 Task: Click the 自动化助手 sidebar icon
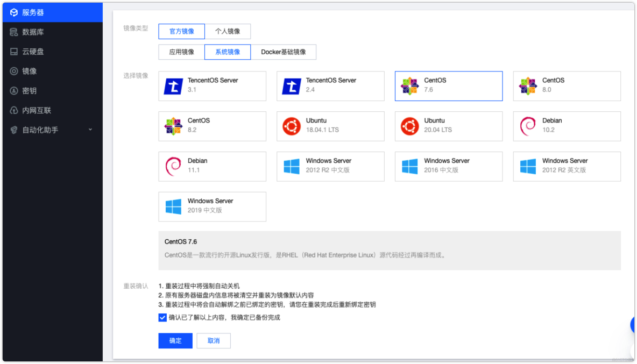pyautogui.click(x=14, y=130)
